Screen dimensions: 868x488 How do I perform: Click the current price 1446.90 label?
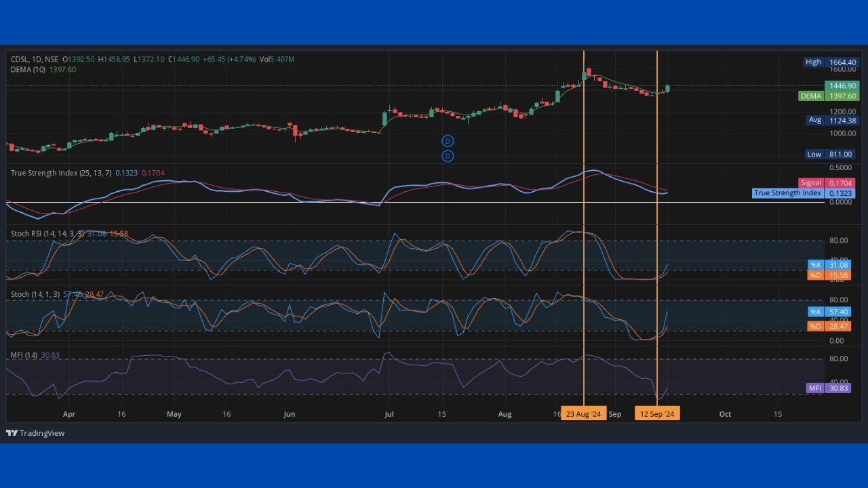tap(842, 86)
